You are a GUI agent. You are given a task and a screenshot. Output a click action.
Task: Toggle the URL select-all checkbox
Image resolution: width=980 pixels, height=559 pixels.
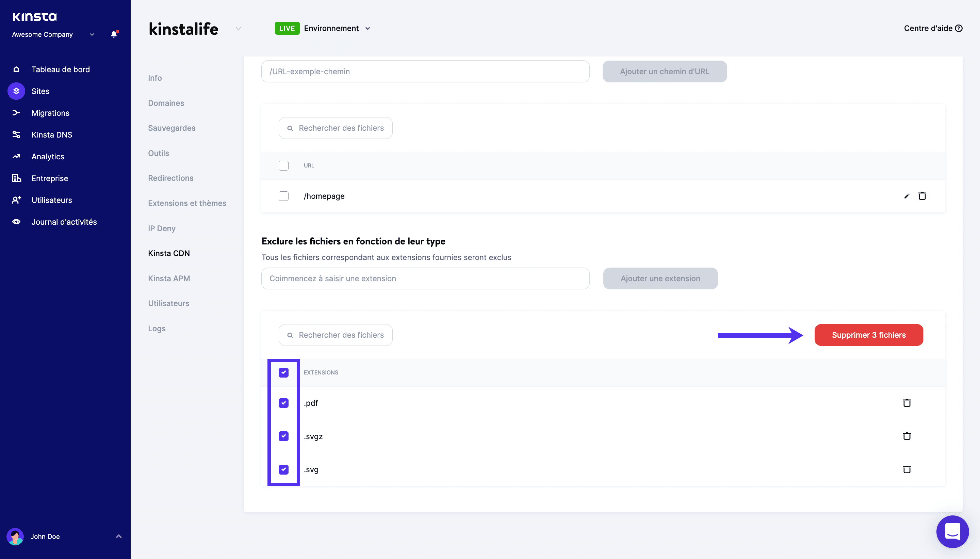click(x=283, y=165)
